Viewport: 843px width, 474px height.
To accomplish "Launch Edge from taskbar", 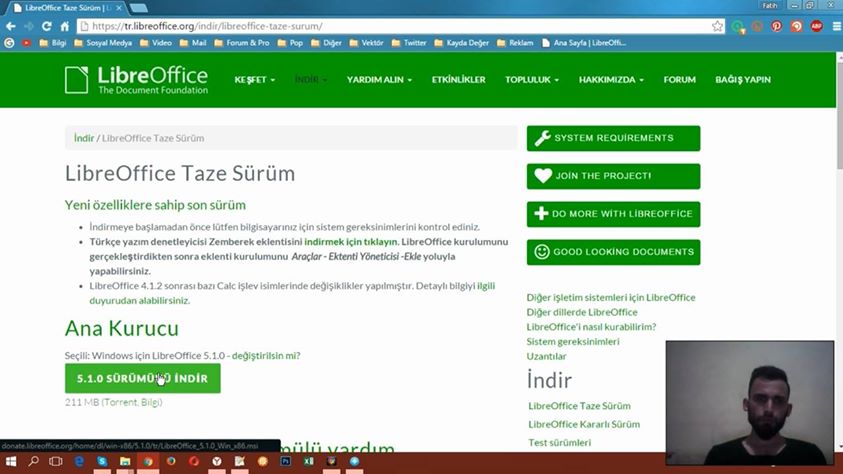I will point(79,462).
